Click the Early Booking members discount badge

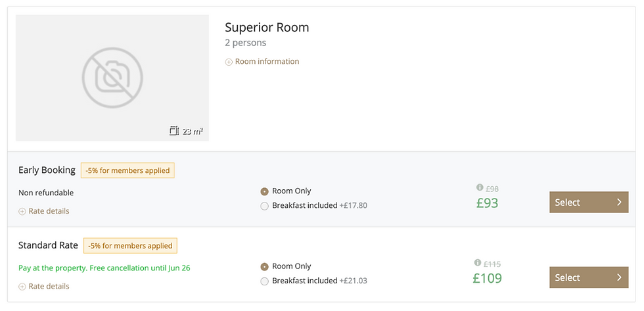click(x=127, y=170)
